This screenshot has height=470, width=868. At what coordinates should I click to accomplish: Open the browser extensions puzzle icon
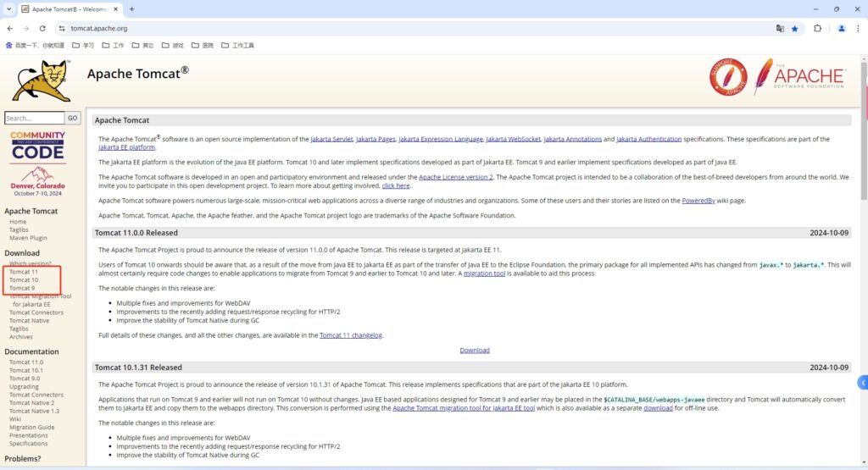pyautogui.click(x=818, y=28)
